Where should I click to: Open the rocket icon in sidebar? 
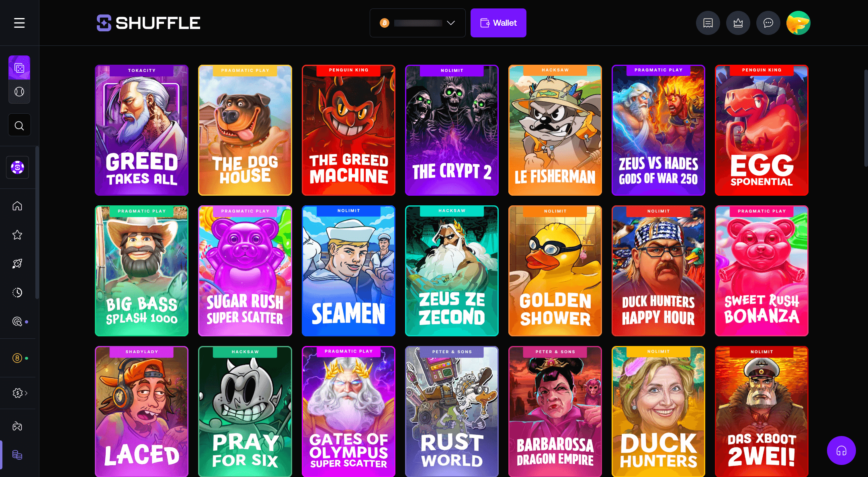17,264
